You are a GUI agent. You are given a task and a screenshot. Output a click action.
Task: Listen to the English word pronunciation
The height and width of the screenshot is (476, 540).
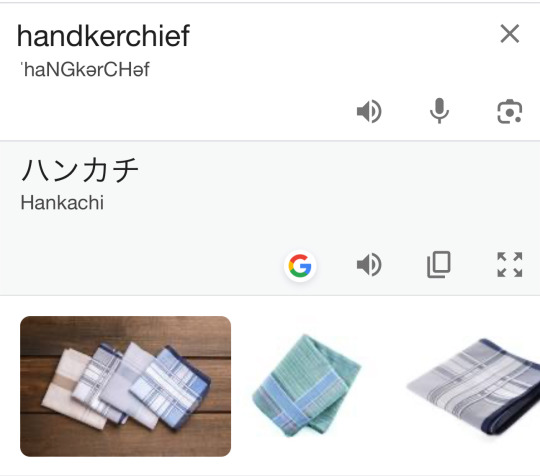[x=369, y=112]
